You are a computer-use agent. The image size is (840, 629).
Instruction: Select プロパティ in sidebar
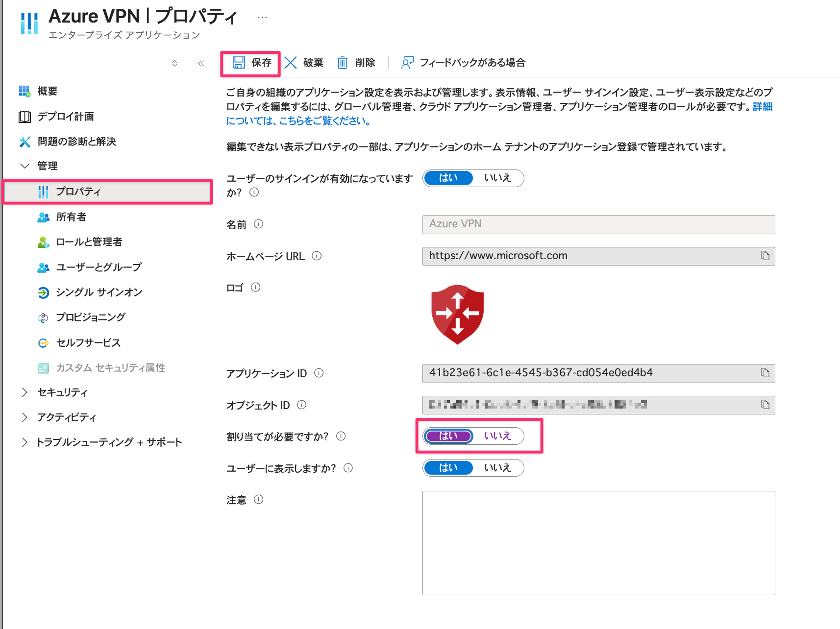point(108,192)
